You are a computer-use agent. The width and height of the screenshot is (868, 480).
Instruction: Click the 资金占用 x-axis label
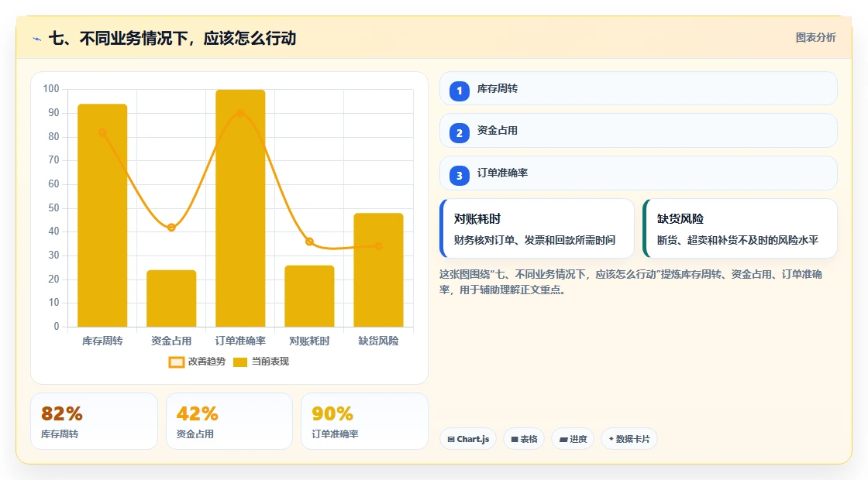click(171, 341)
